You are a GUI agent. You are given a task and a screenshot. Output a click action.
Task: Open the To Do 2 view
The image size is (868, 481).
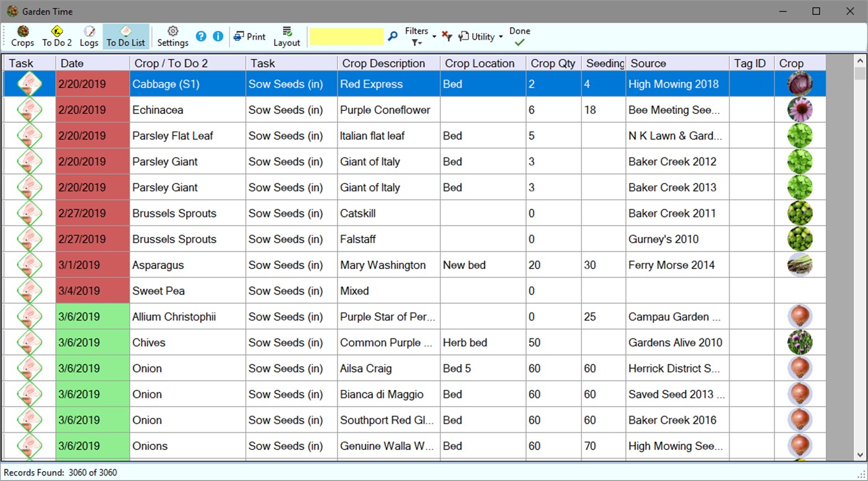[56, 35]
